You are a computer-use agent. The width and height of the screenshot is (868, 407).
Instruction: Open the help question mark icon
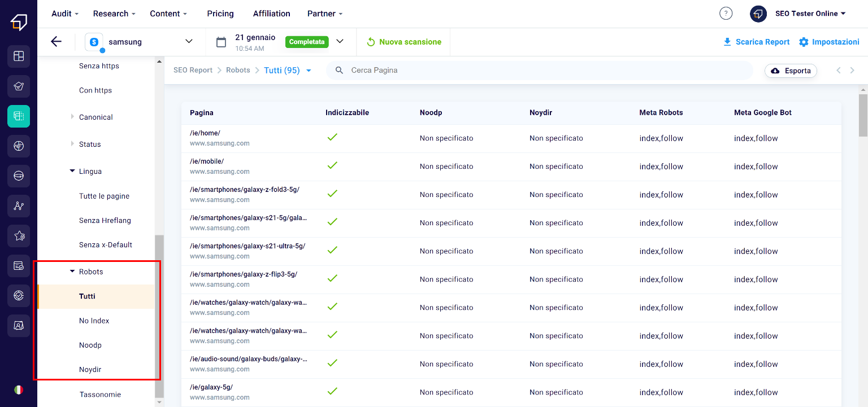tap(726, 14)
